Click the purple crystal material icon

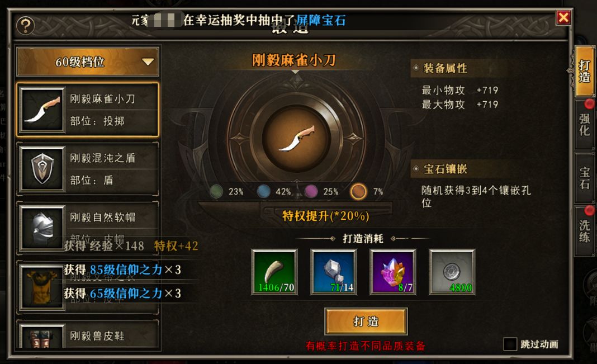pyautogui.click(x=393, y=272)
